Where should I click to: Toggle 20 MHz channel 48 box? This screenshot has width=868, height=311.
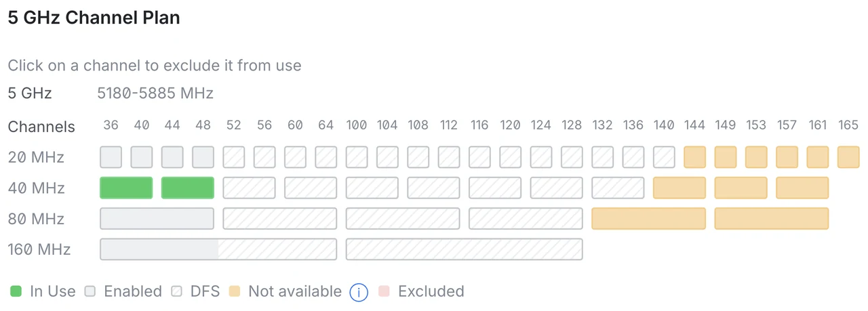(203, 157)
